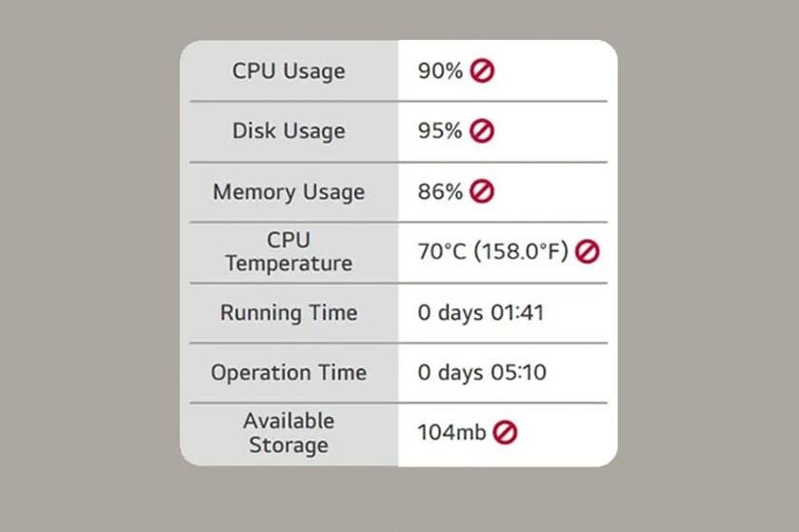Click the 104mb available storage value
The width and height of the screenshot is (799, 532).
coord(451,433)
